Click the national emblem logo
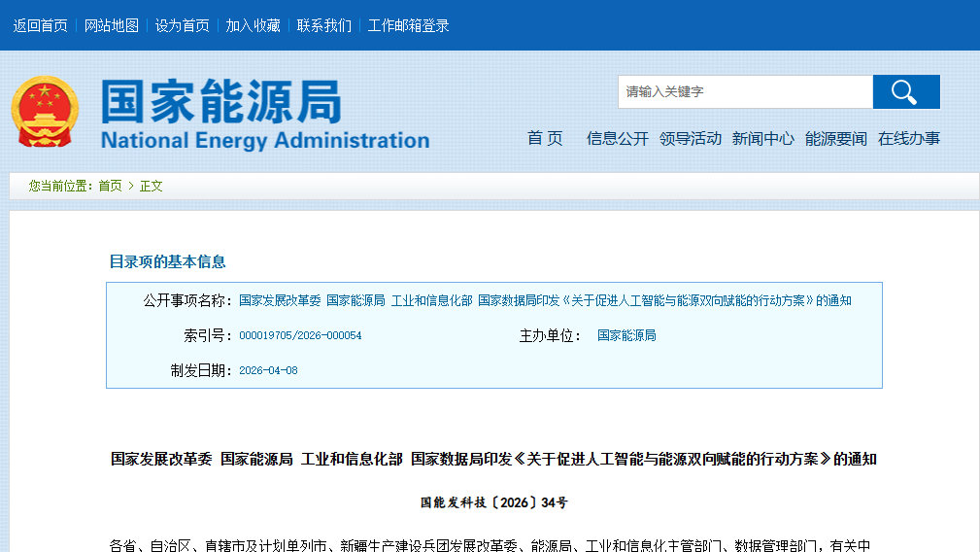 [x=45, y=112]
